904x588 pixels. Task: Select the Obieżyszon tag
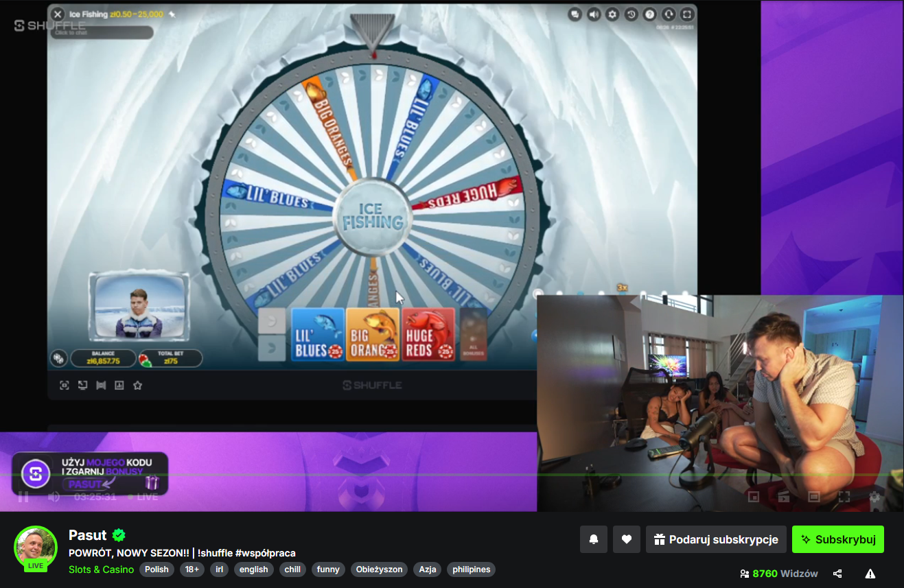tap(380, 569)
